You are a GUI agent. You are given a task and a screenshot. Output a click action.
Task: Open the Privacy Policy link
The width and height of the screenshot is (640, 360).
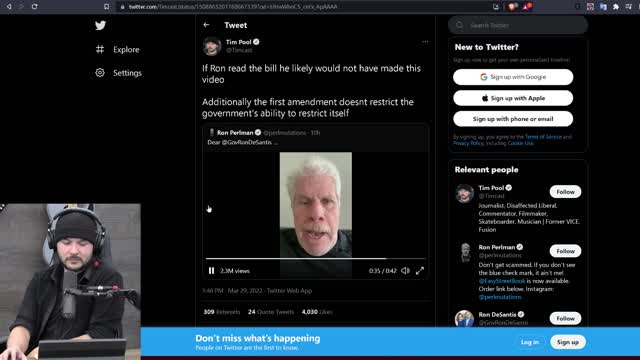(468, 143)
